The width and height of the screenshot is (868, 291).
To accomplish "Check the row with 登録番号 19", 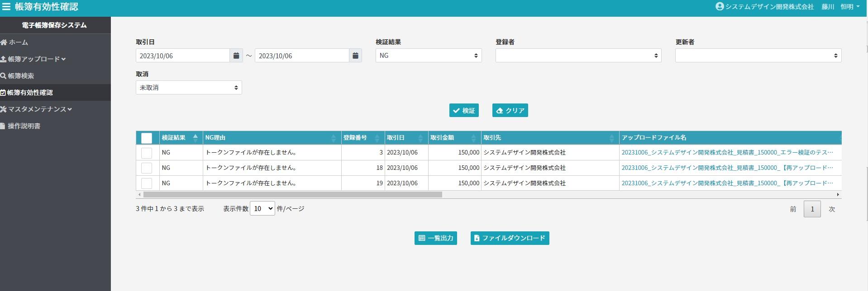I will coord(147,183).
